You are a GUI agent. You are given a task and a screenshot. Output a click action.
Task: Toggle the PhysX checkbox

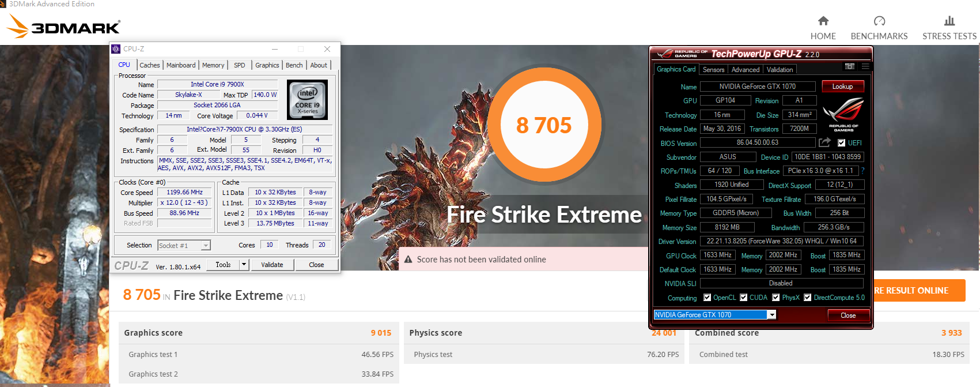point(775,298)
